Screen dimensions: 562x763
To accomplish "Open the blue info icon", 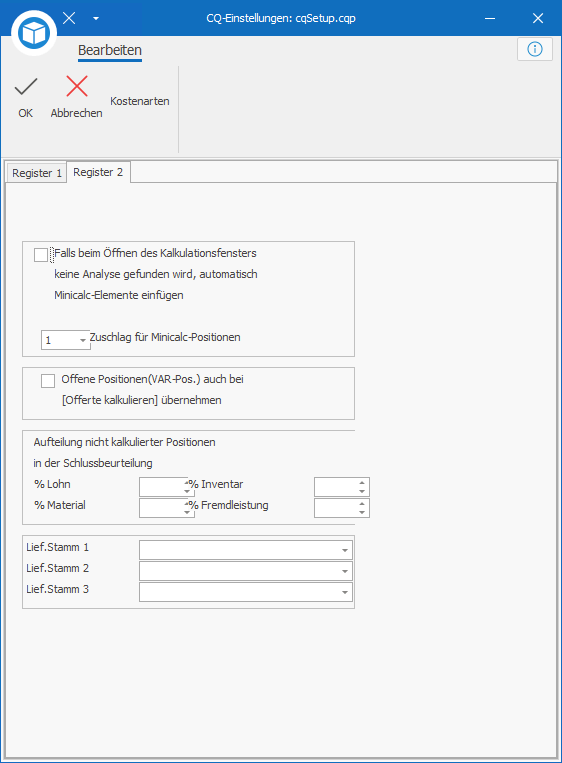I will (x=535, y=49).
